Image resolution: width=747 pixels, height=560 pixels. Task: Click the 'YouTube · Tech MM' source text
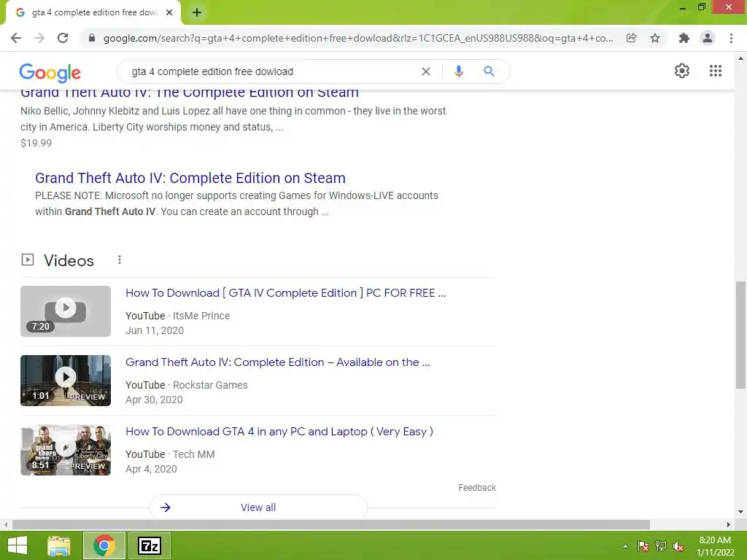click(170, 454)
